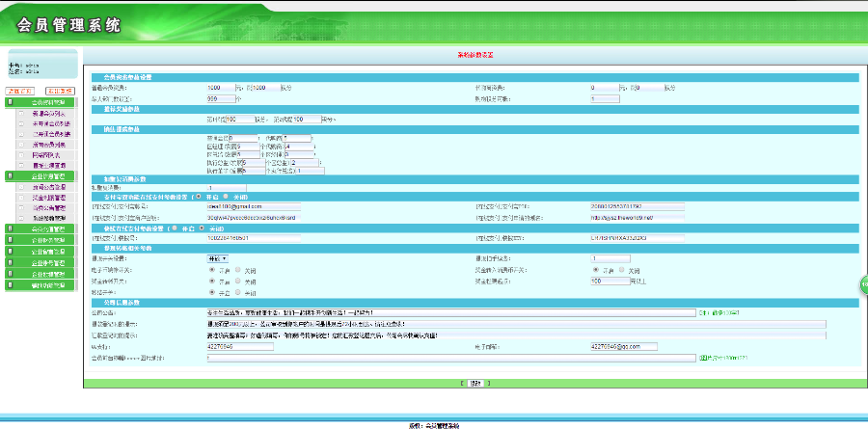Expand the 企业咨询管理 sidebar section

pos(40,176)
